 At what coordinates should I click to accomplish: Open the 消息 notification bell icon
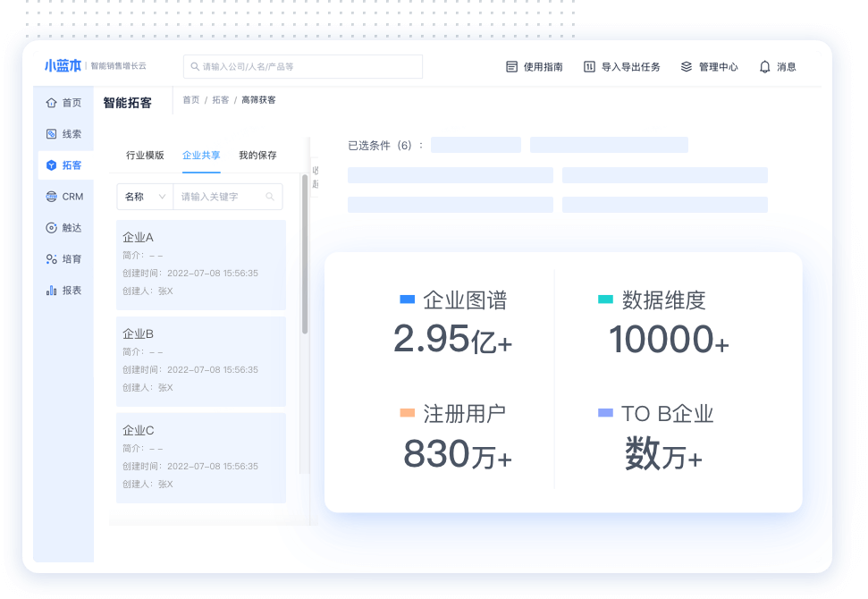(x=764, y=66)
